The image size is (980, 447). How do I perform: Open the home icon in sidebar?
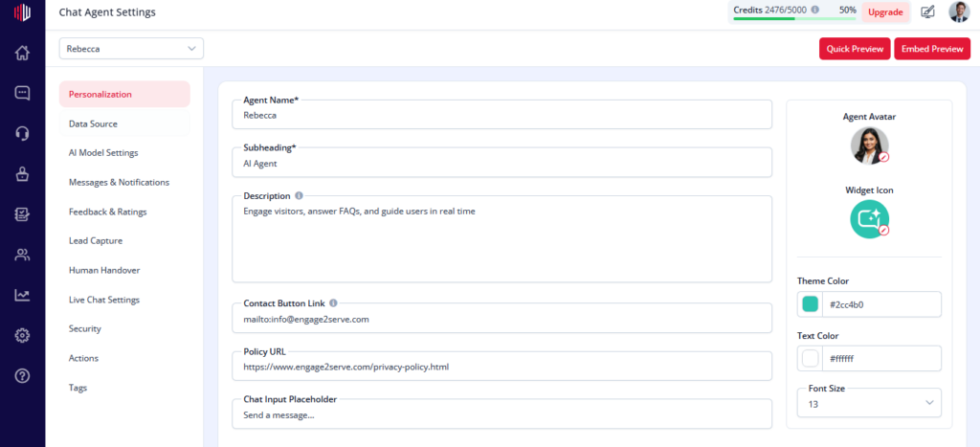(23, 54)
